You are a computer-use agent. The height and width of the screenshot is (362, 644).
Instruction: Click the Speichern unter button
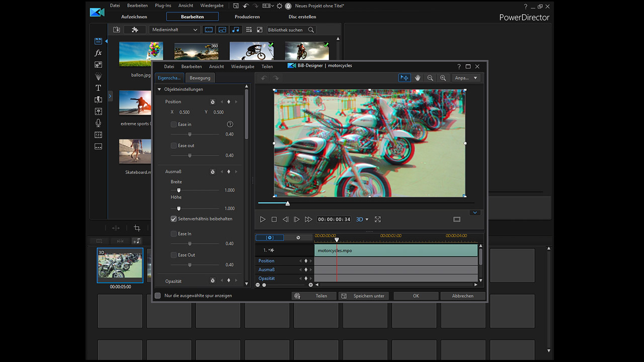(364, 296)
